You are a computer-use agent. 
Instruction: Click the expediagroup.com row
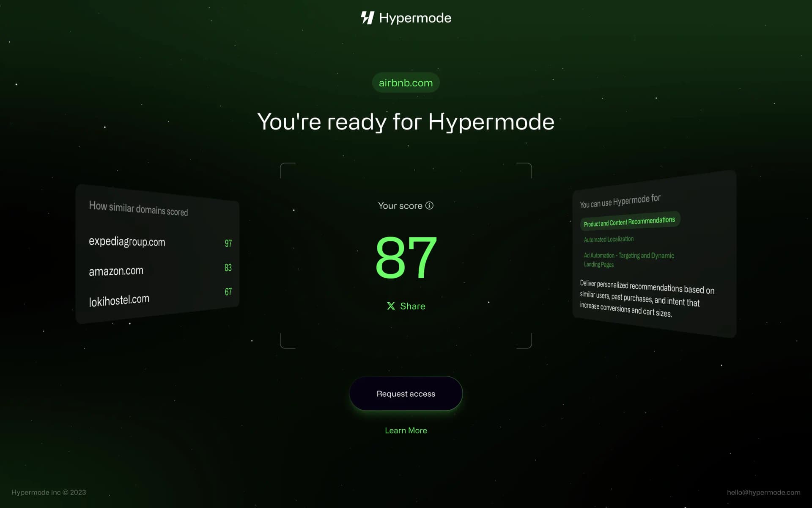coord(160,242)
